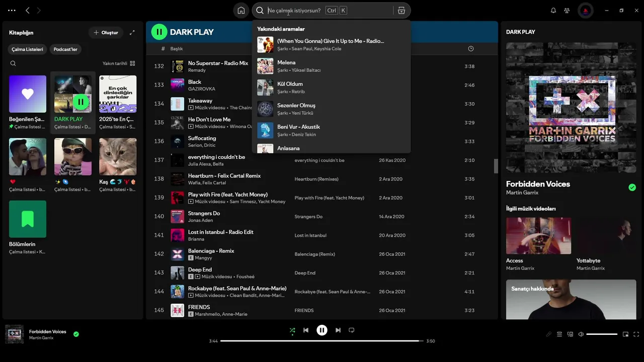644x362 pixels.
Task: Select recent search Beni Vur - Akustik
Action: 332,130
